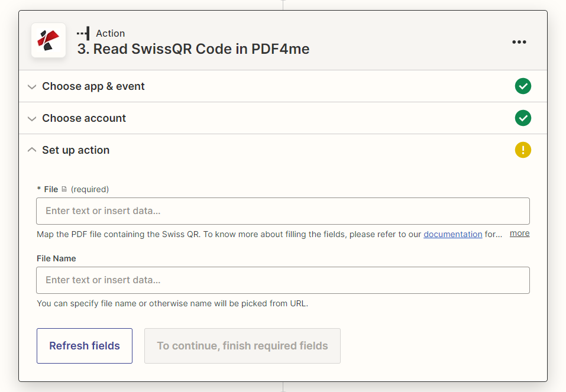Open the documentation link
Viewport: 566px width, 392px height.
pos(452,234)
